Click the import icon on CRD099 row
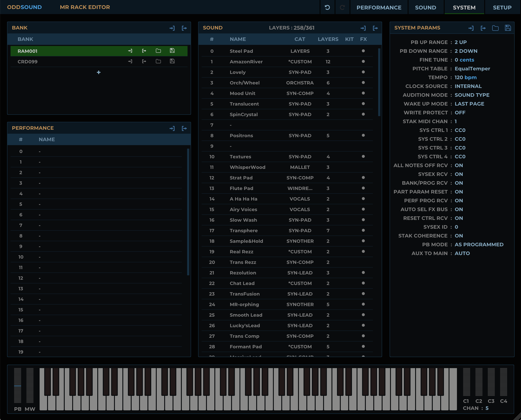Image resolution: width=521 pixels, height=420 pixels. pyautogui.click(x=130, y=61)
